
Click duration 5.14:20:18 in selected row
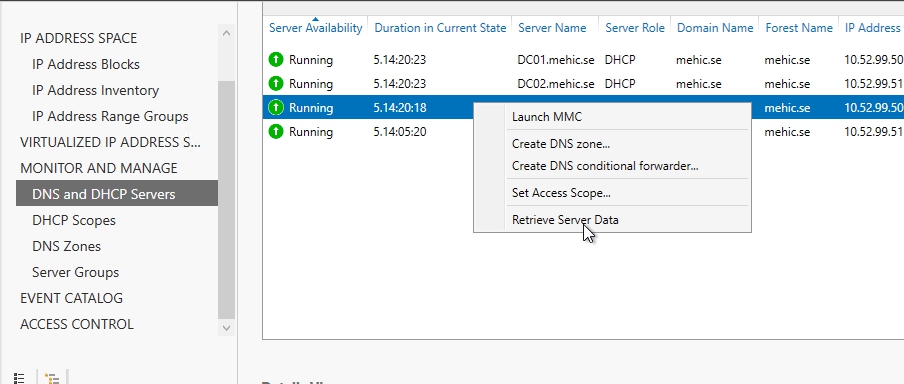pos(400,108)
